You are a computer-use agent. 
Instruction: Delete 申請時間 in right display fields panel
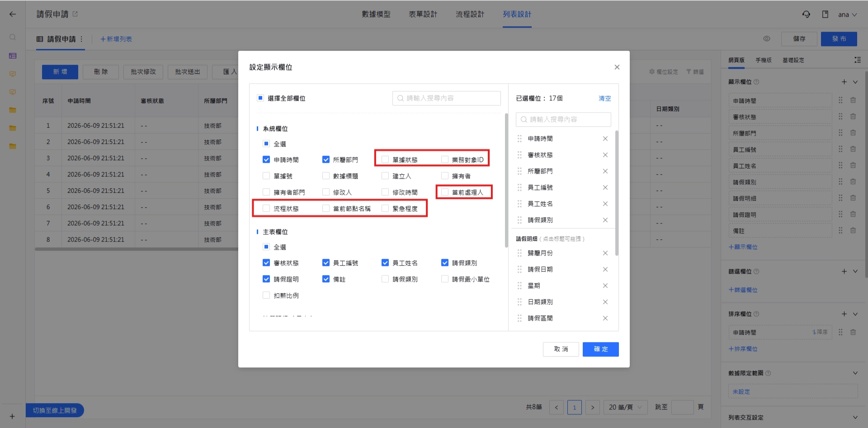click(x=853, y=100)
